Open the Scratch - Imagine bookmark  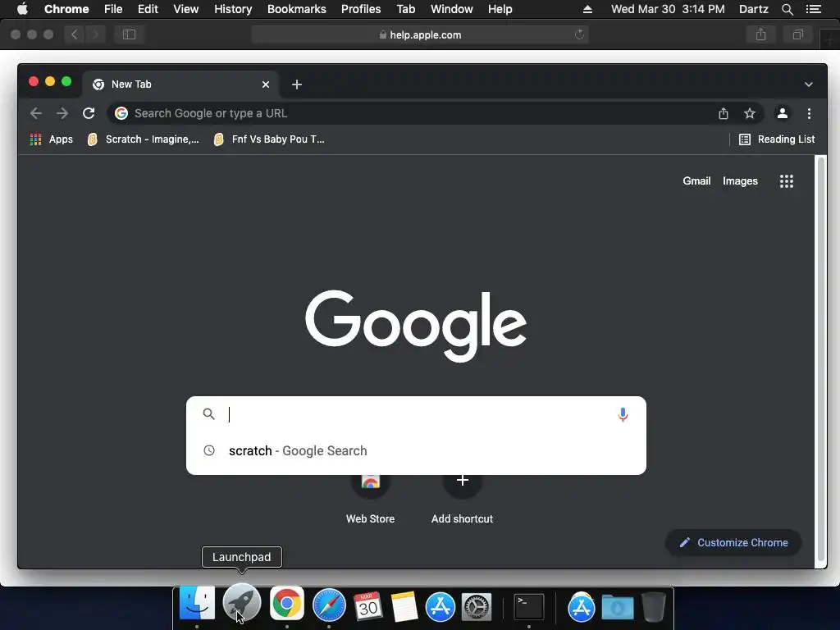143,139
